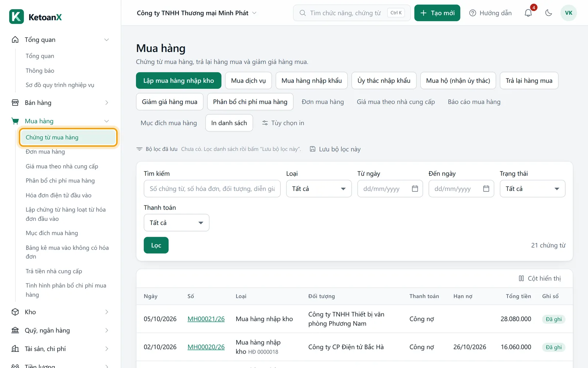Open Trả tiền nhà cung cấp

click(54, 271)
